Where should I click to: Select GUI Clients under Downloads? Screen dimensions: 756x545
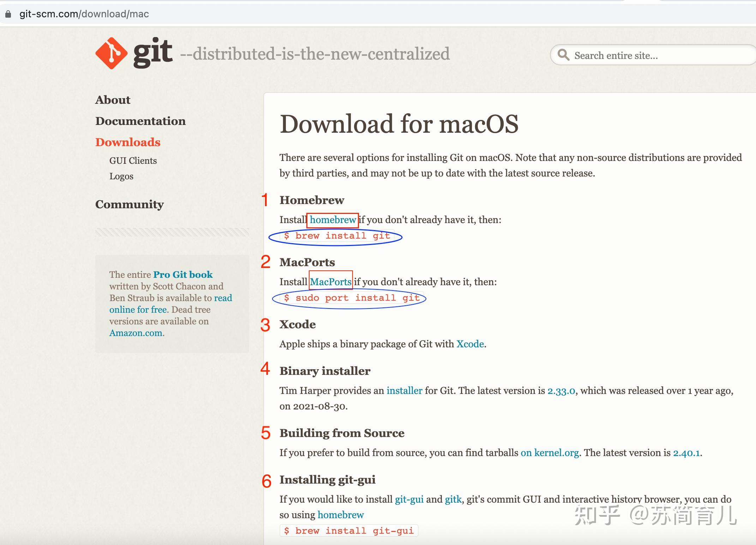pos(133,161)
